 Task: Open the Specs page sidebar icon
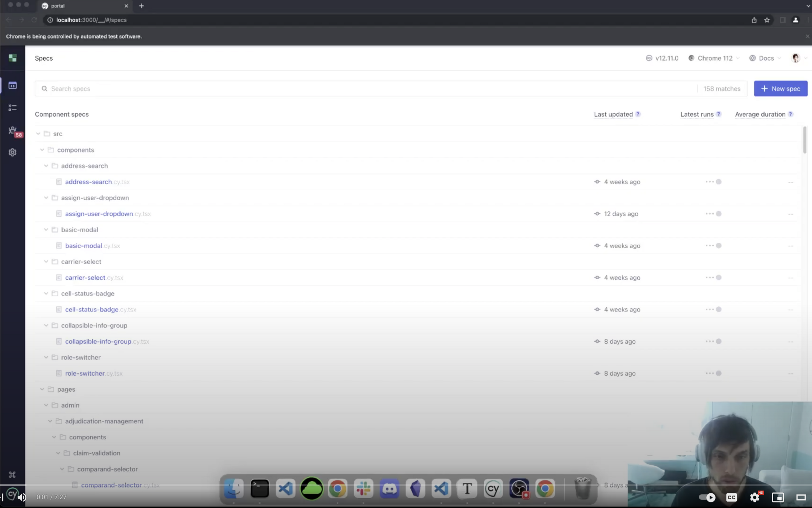point(12,85)
